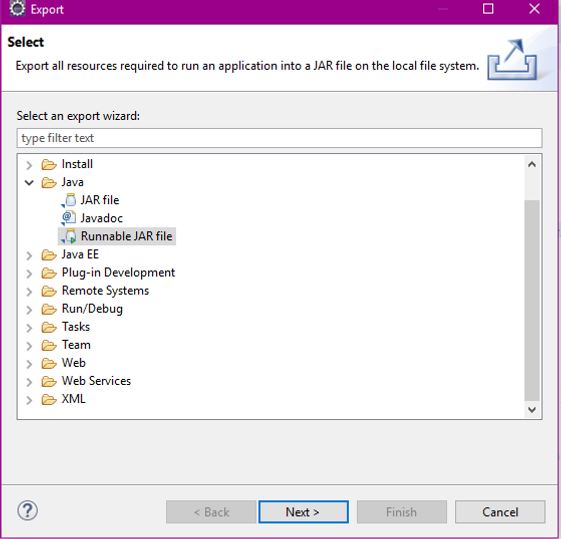Click the Remote Systems folder icon
The width and height of the screenshot is (561, 539).
(49, 291)
